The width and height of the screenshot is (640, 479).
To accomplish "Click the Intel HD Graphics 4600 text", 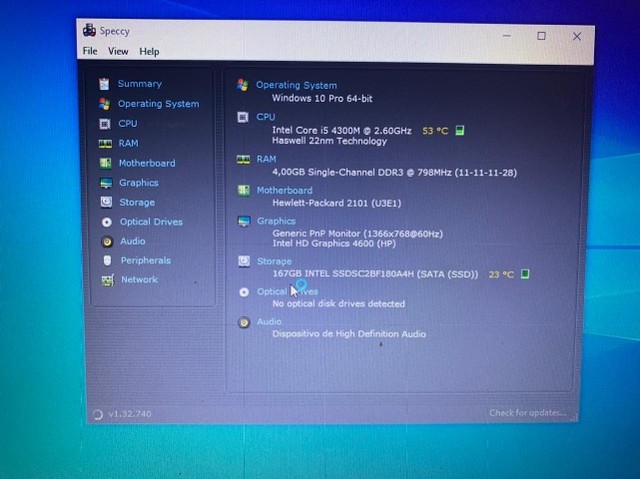I will click(334, 244).
